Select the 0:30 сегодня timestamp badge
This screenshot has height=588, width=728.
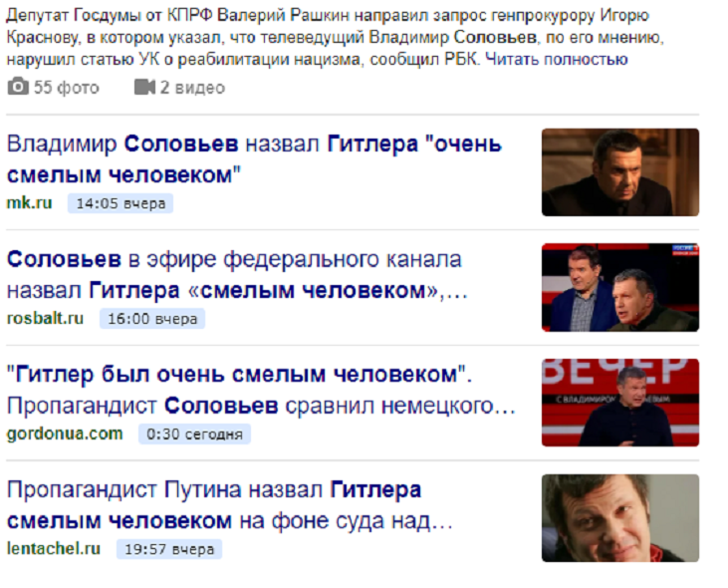pyautogui.click(x=194, y=435)
